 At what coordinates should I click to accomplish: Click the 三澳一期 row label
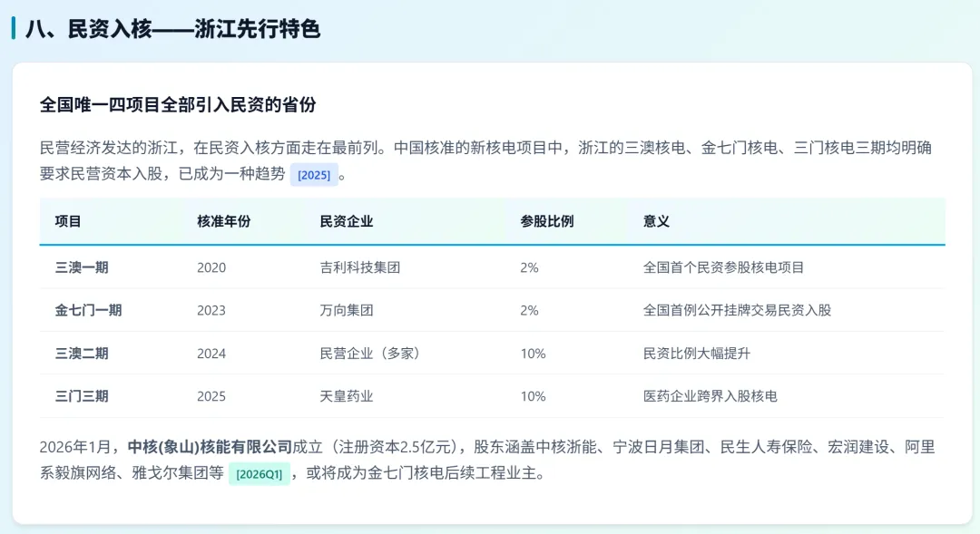point(82,267)
